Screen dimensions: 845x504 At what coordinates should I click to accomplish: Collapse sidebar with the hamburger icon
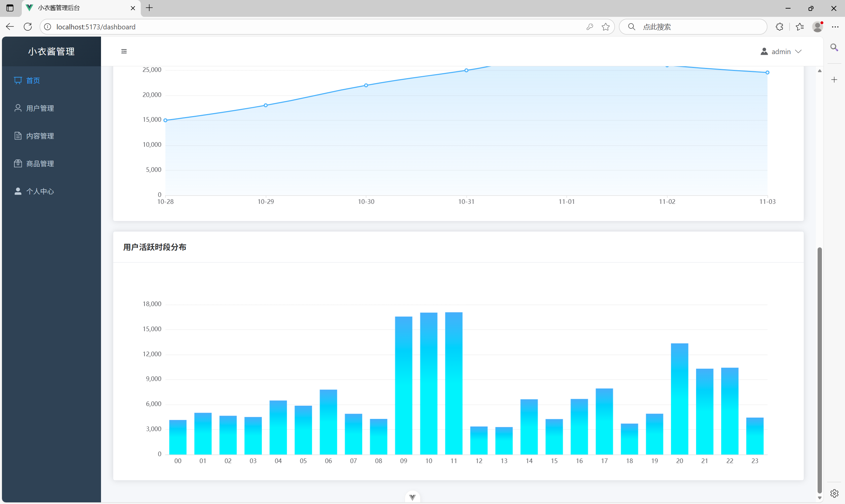124,51
